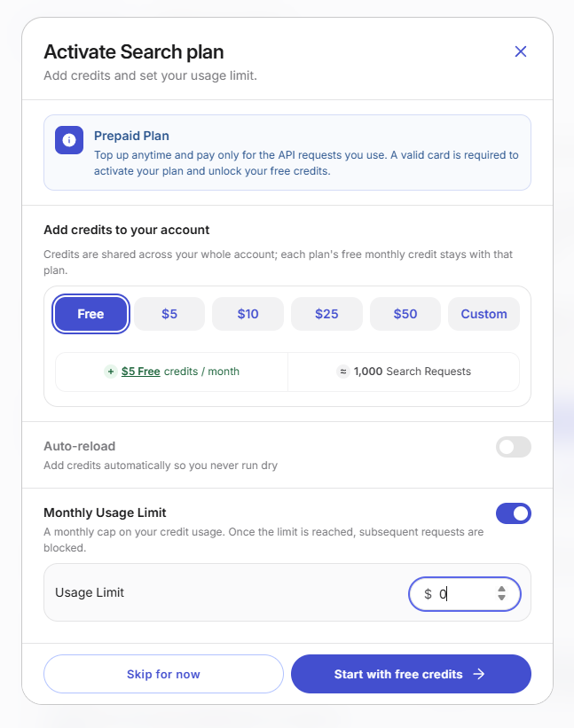The width and height of the screenshot is (574, 728).
Task: Choose the $10 credit amount
Action: [x=248, y=314]
